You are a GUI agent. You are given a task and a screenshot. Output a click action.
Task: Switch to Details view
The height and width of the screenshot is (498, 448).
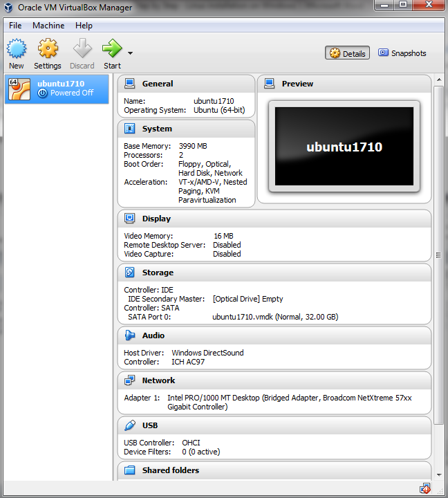[x=347, y=53]
